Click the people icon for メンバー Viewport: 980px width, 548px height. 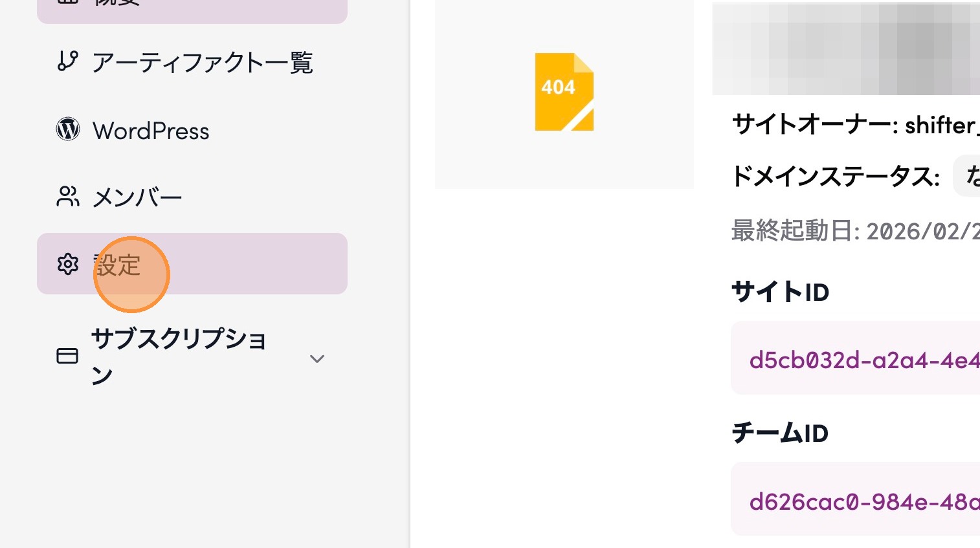67,197
